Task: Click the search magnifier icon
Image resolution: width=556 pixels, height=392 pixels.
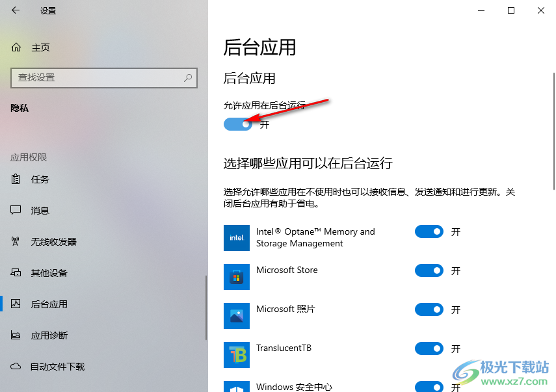Action: (188, 77)
